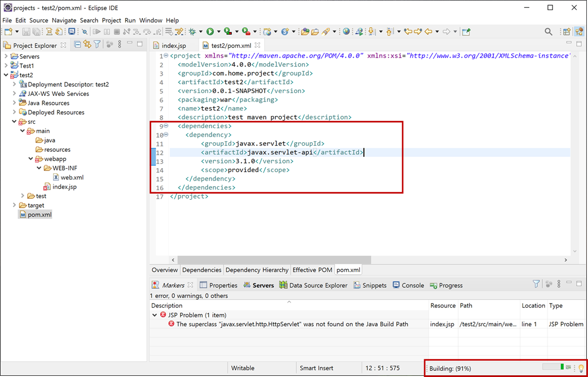Click the Skip All Breakpoints toolbar icon
Viewport: 588px width, 377px height.
coord(85,32)
